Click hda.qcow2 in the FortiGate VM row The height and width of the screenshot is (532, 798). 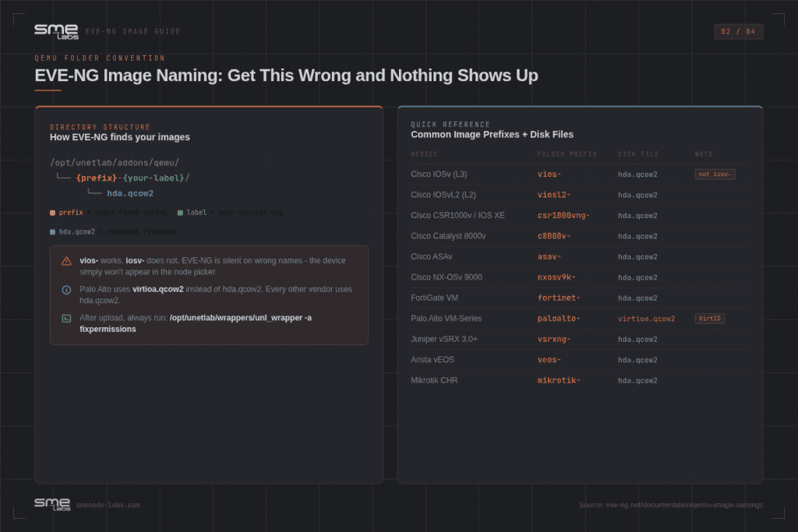(637, 298)
